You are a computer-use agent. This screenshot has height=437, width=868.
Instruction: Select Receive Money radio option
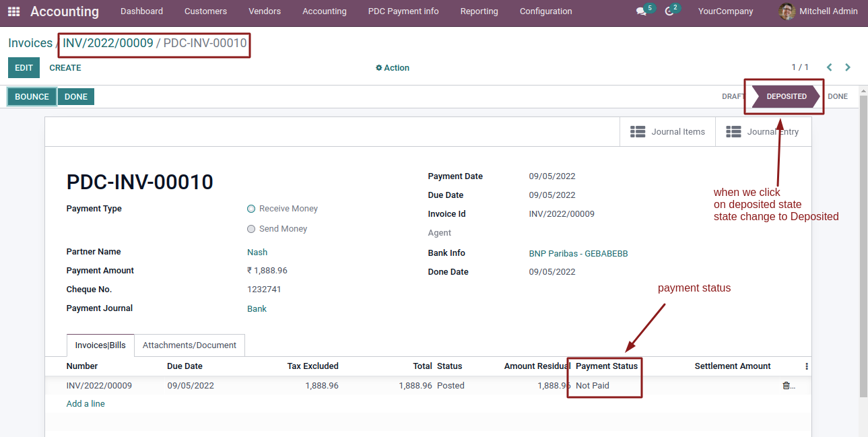(x=251, y=209)
